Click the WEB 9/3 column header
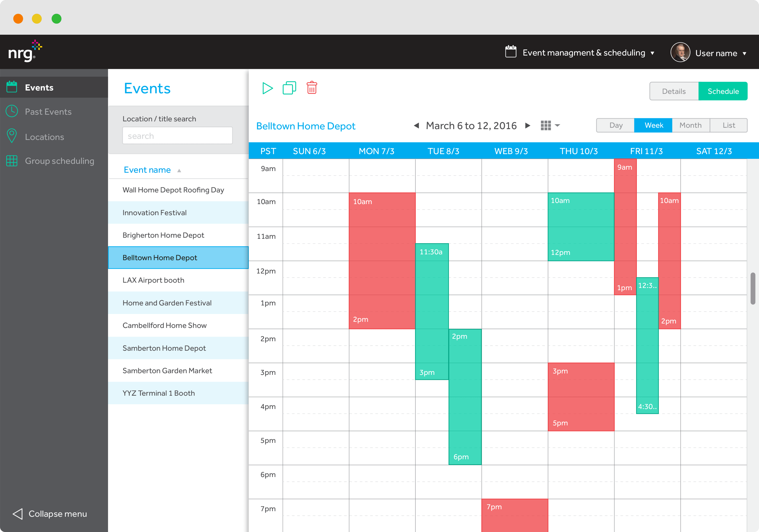The height and width of the screenshot is (532, 759). point(511,151)
